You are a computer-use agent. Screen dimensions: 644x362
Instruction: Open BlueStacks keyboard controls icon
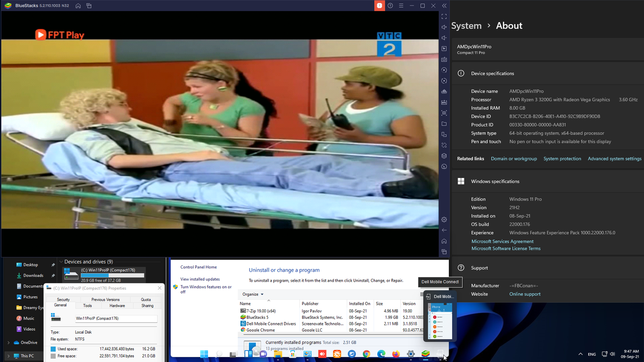(444, 59)
